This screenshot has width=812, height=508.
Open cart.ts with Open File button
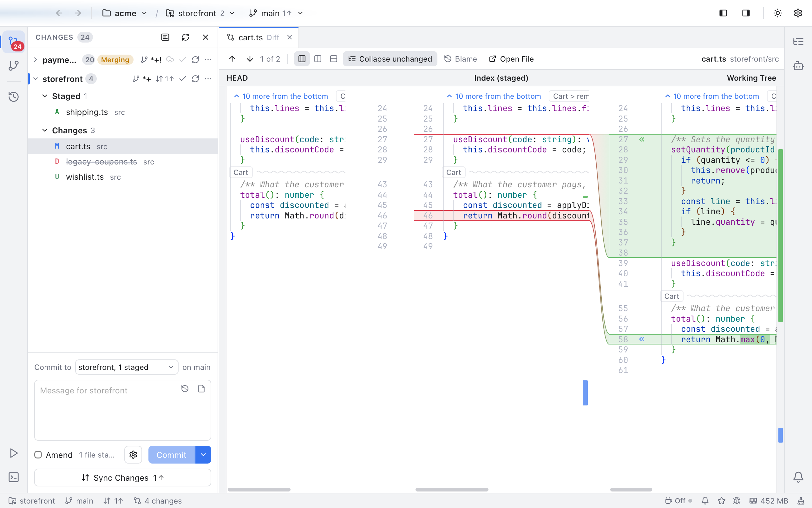(511, 59)
